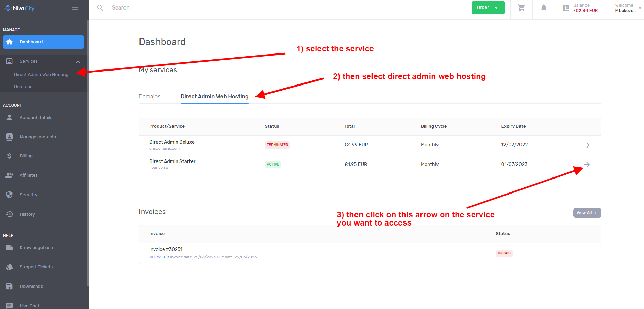Click expiry date 01/07/2023
The height and width of the screenshot is (309, 644).
click(514, 164)
